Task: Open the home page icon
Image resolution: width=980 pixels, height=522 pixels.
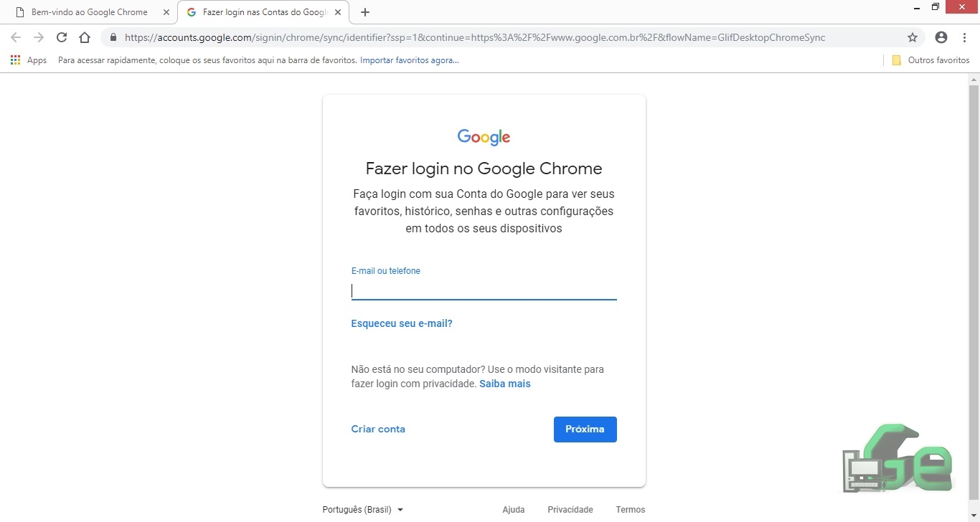Action: [85, 37]
